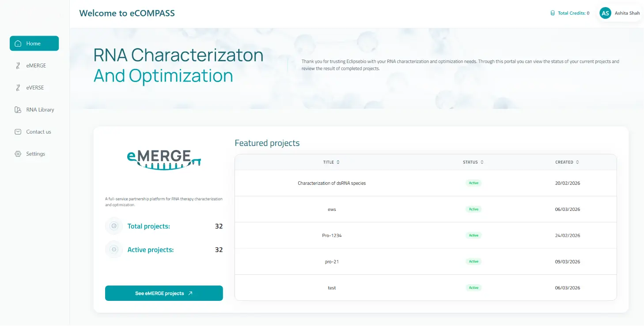644x326 pixels.
Task: Open the Settings gear icon
Action: coord(18,154)
